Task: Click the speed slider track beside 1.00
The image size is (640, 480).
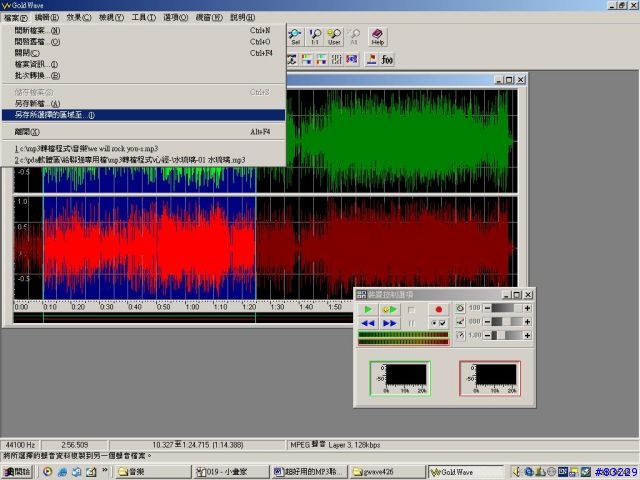Action: (x=507, y=335)
